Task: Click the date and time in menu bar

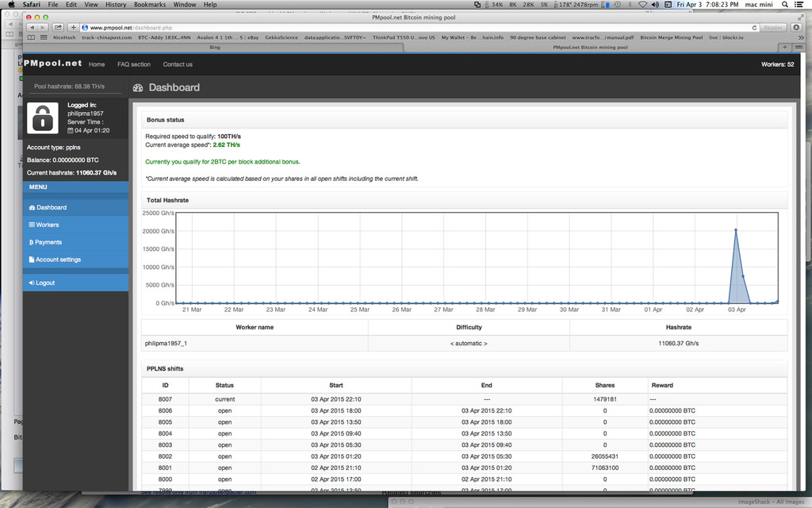Action: (707, 4)
